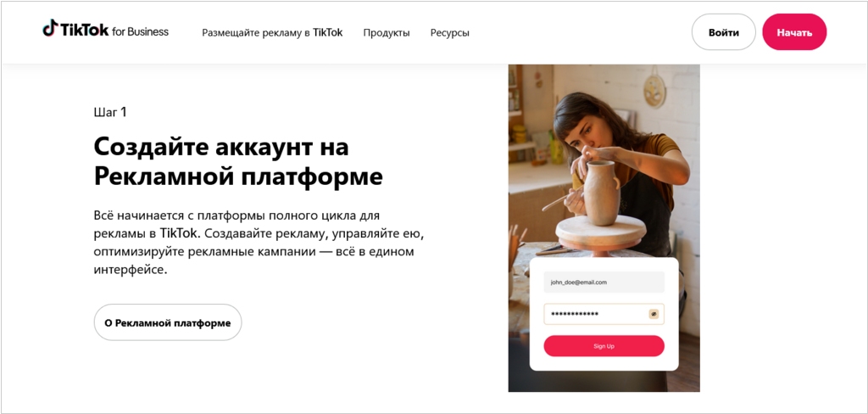Click the pink "Начать" button

794,32
